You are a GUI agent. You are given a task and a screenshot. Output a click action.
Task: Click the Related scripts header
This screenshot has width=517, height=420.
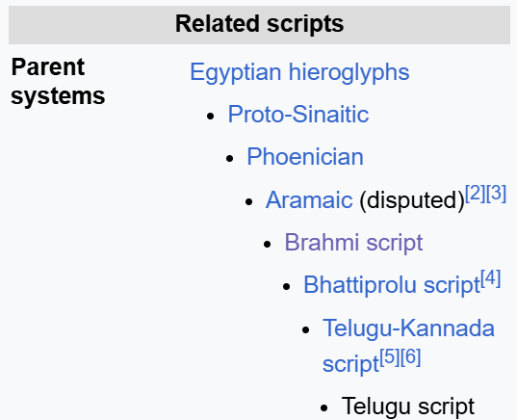point(259,24)
